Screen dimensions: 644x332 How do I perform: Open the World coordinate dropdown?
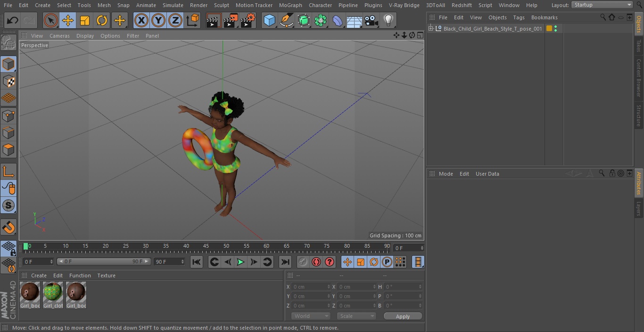tap(311, 316)
